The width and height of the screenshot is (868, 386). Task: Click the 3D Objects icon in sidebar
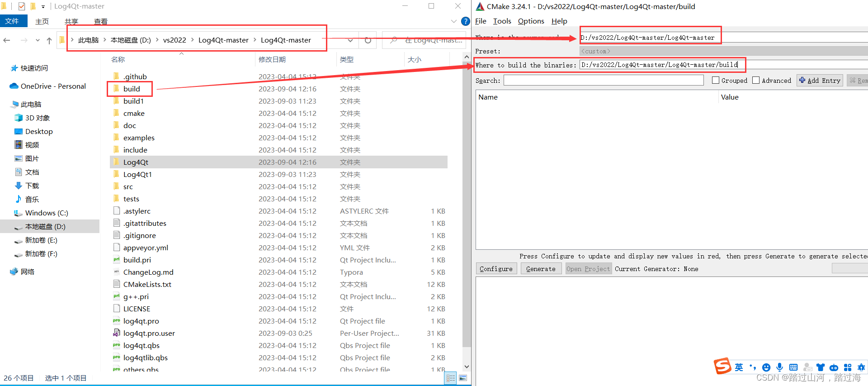coord(19,118)
